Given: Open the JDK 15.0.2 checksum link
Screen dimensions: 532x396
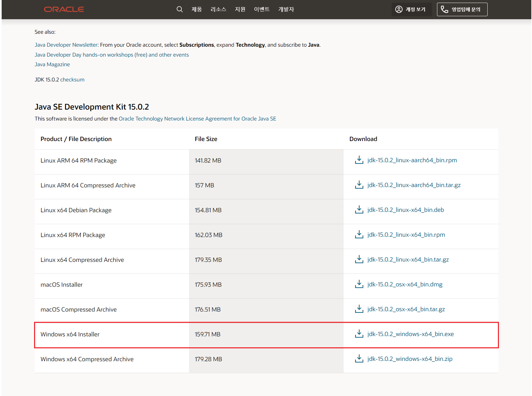Looking at the screenshot, I should point(72,79).
